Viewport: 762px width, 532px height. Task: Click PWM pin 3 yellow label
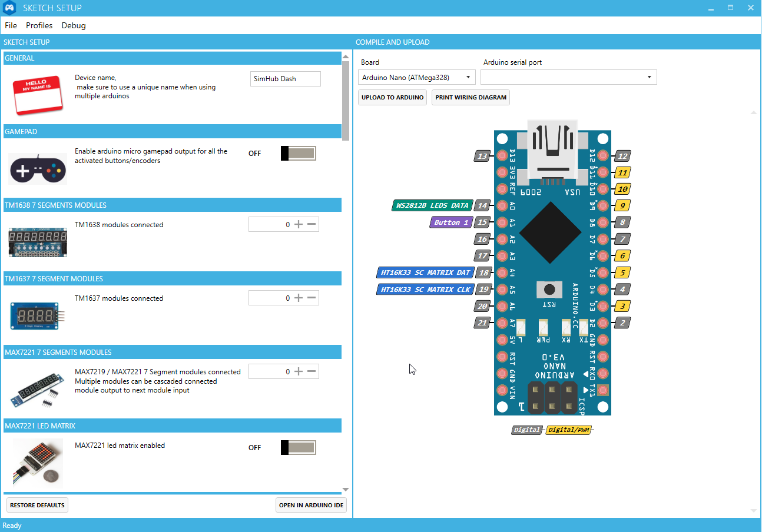pyautogui.click(x=622, y=306)
